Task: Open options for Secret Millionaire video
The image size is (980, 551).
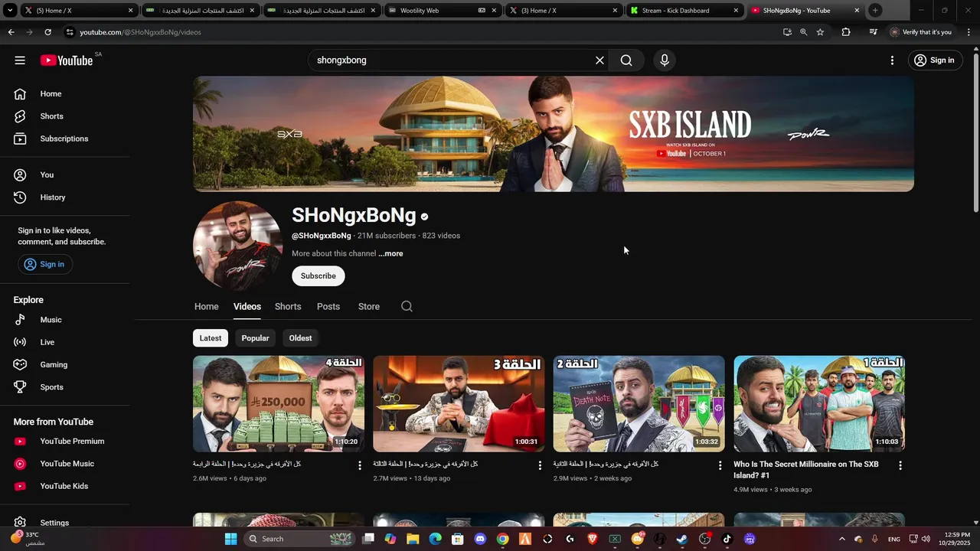Action: point(900,465)
